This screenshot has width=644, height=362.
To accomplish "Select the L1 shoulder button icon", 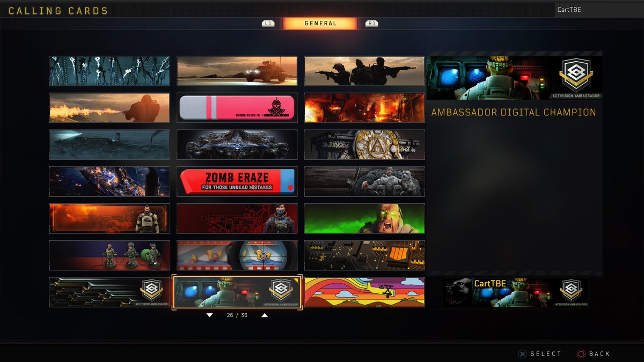I will [268, 24].
